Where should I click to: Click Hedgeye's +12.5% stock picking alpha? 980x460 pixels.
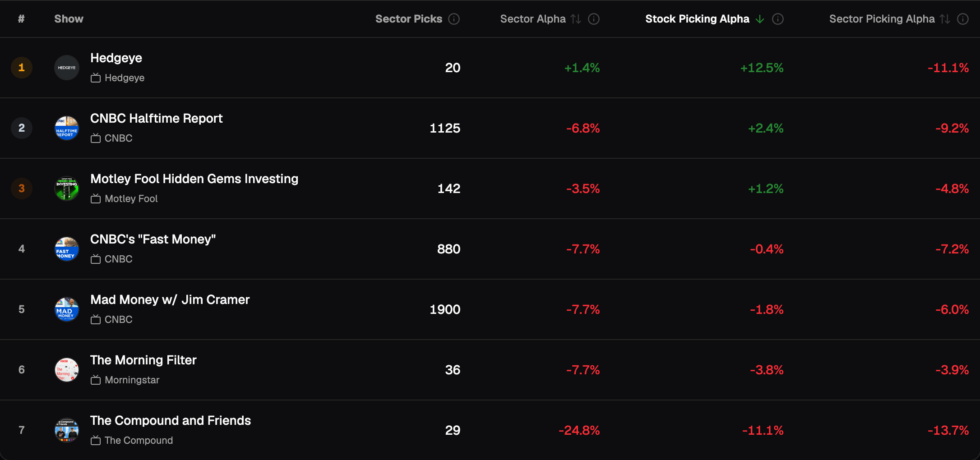coord(762,68)
